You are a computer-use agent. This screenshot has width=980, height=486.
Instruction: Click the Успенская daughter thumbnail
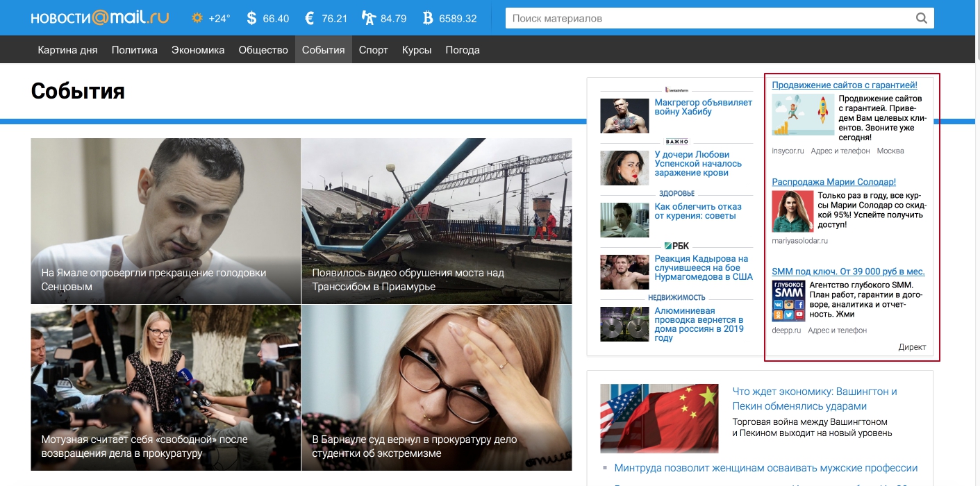pos(624,168)
